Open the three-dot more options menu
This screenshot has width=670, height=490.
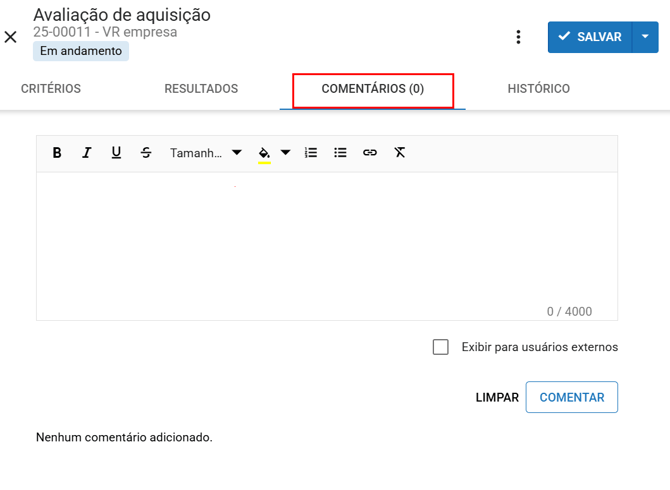tap(518, 37)
